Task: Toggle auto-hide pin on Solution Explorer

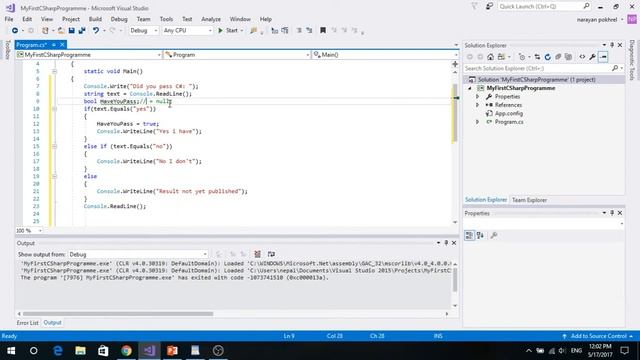Action: click(612, 45)
